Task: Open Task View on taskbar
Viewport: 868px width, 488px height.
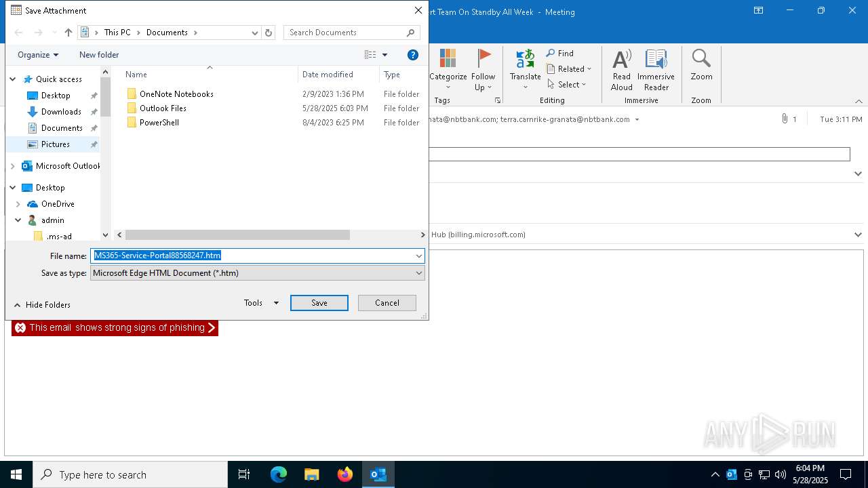Action: 244,475
